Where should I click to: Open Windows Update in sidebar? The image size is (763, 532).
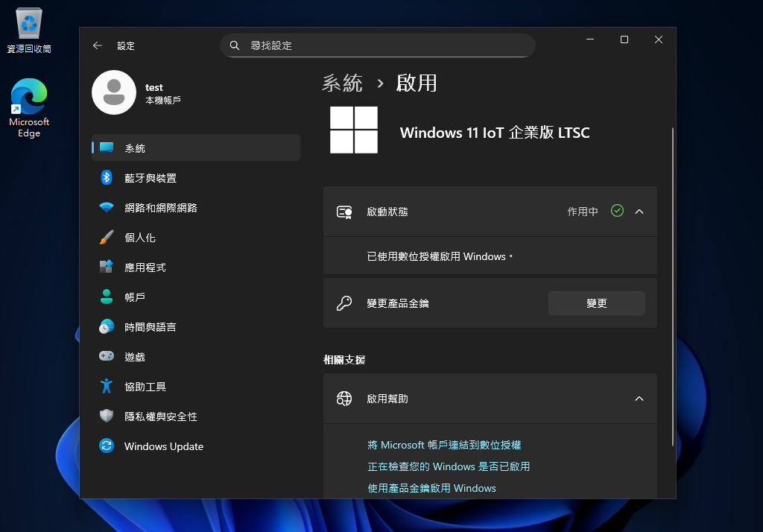(163, 446)
